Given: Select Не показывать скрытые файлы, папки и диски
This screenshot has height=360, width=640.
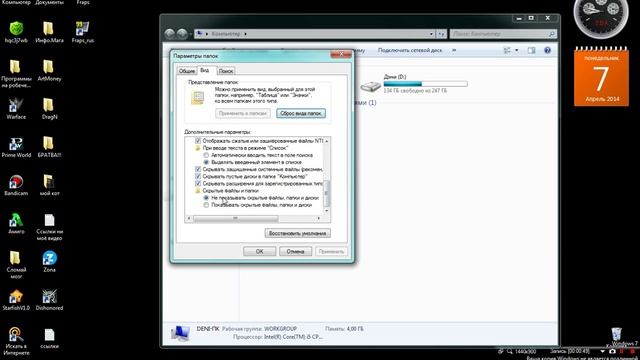Looking at the screenshot, I should point(206,198).
